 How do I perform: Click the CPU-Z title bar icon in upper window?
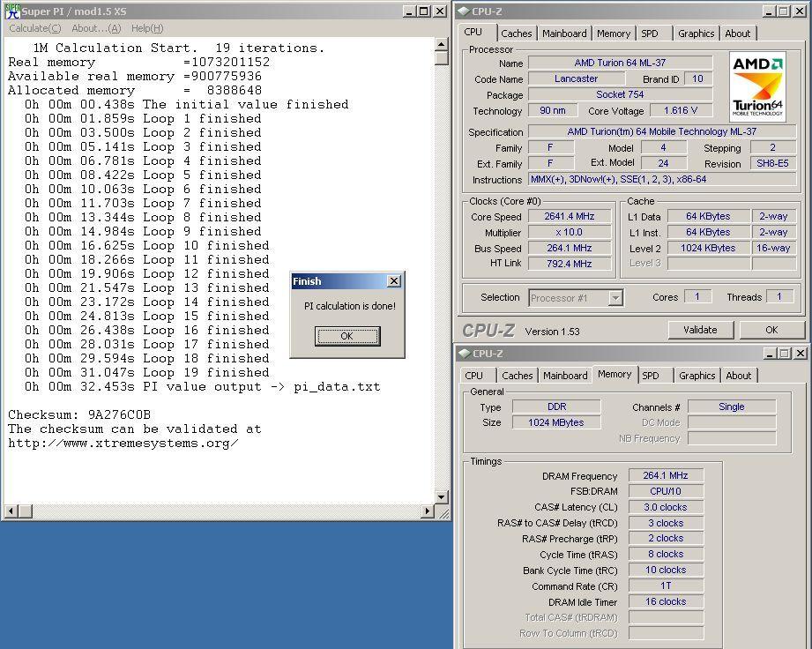464,11
